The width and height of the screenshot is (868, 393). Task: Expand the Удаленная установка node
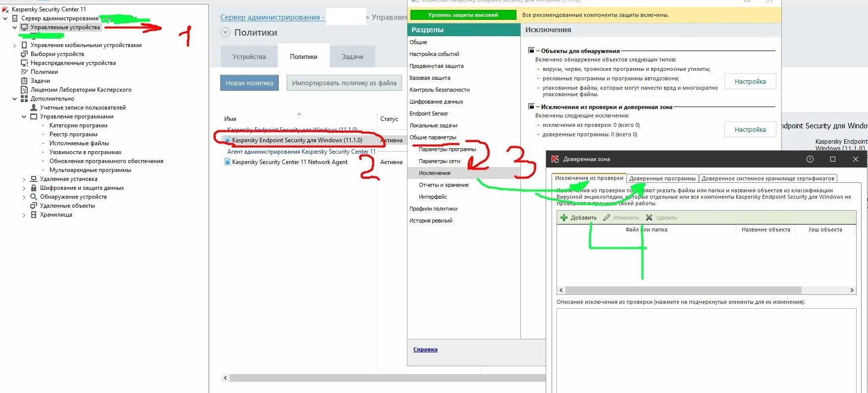[24, 179]
